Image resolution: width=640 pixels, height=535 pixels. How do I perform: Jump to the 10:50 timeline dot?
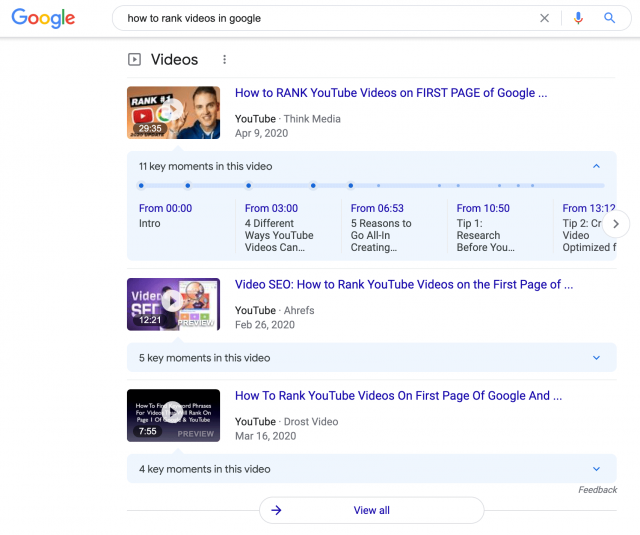313,186
